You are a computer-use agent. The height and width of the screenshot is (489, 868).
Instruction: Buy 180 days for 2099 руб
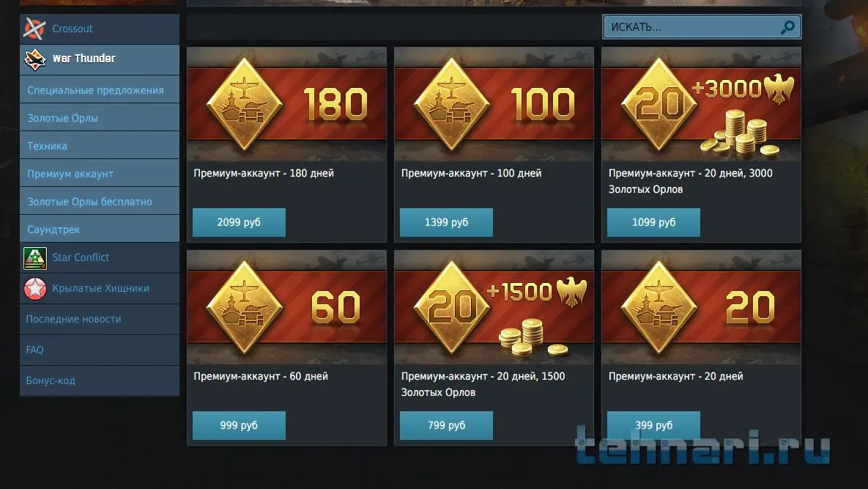239,222
